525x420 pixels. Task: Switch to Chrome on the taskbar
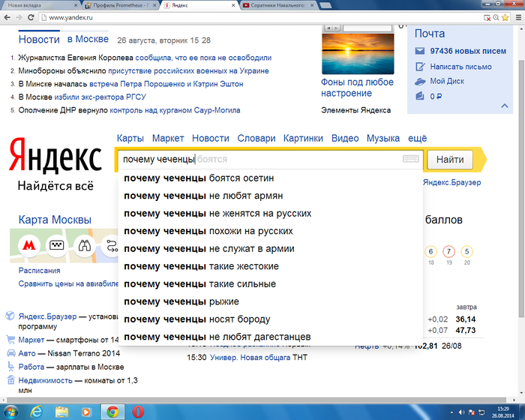click(112, 412)
